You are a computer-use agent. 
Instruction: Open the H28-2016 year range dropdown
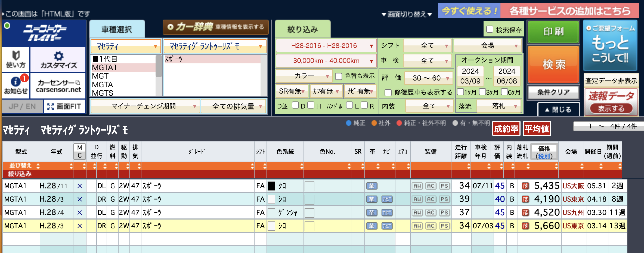click(x=326, y=46)
